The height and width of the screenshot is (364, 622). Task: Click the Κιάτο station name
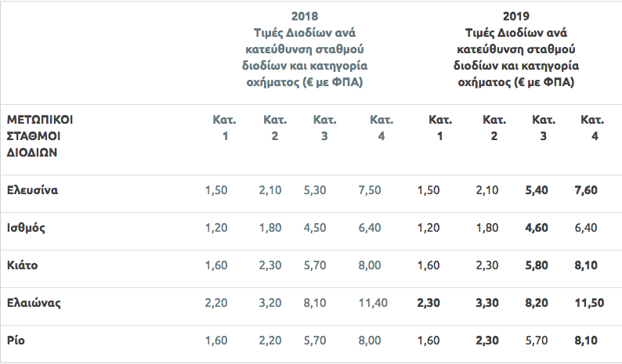pos(22,265)
